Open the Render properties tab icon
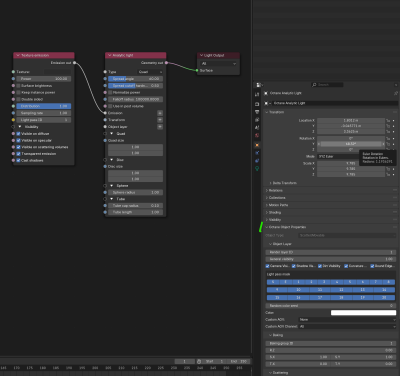Viewport: 400px width, 376px height. point(257,104)
